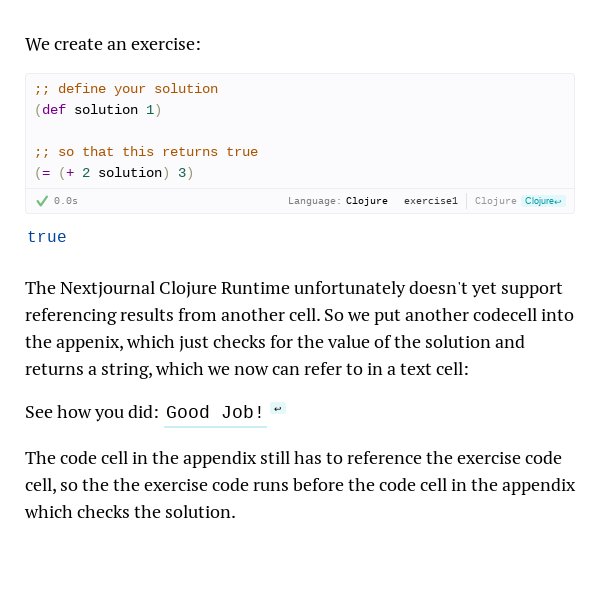Select the gray Clojure runtime label
The image size is (600, 600).
[x=496, y=201]
